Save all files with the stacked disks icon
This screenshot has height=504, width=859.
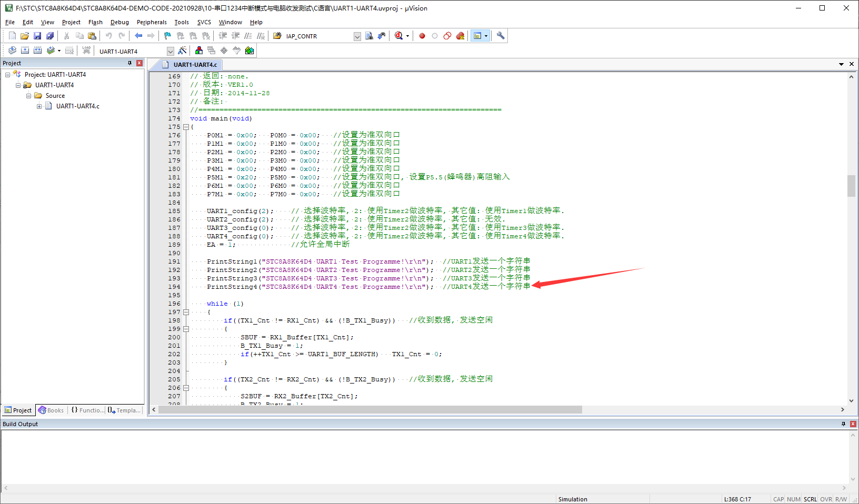tap(50, 36)
